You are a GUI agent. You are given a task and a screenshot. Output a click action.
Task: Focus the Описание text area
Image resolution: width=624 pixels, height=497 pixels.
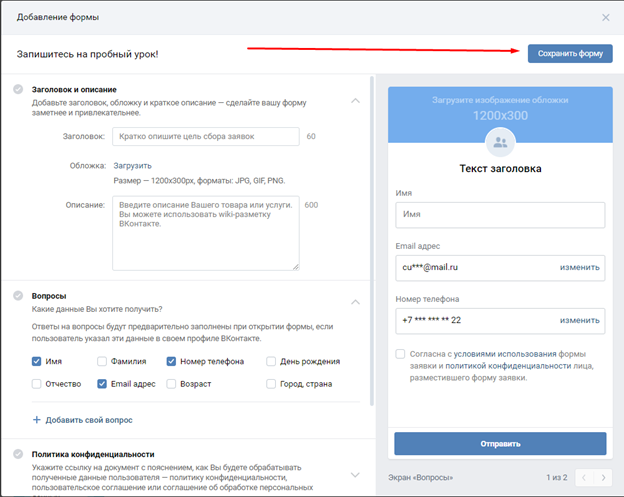pyautogui.click(x=206, y=233)
